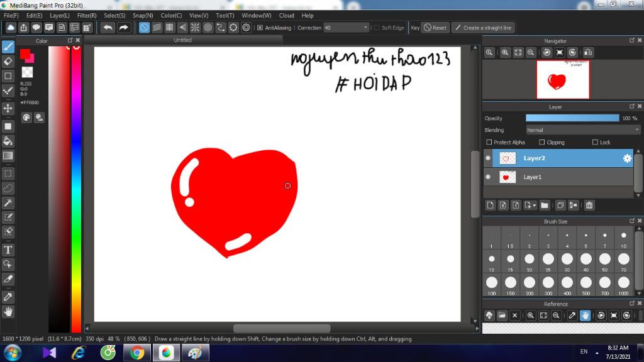Enable Clipping checkbox
Screen dimensions: 644x362
541,142
